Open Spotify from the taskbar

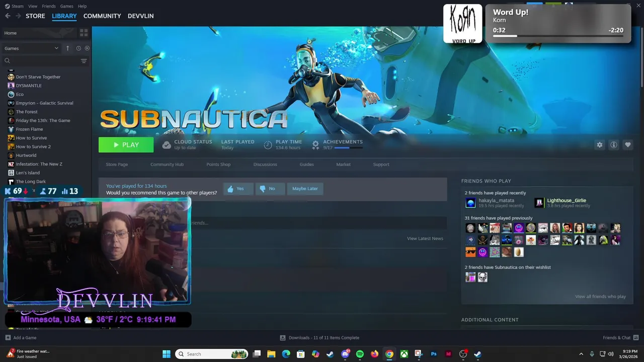point(360,354)
